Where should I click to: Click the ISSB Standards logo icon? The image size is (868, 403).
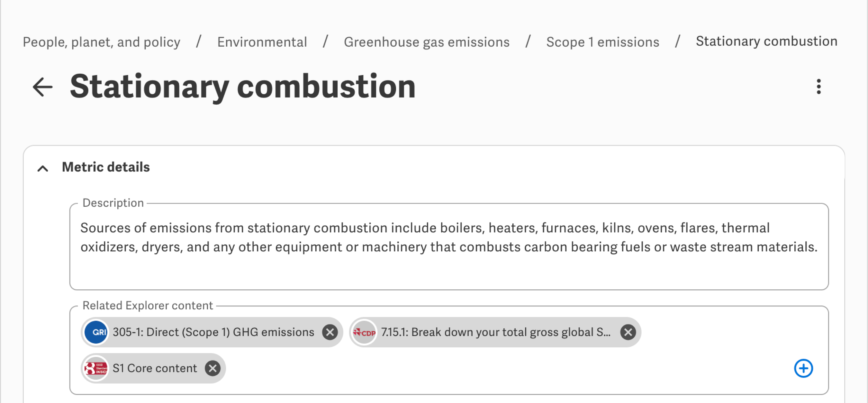pyautogui.click(x=96, y=368)
